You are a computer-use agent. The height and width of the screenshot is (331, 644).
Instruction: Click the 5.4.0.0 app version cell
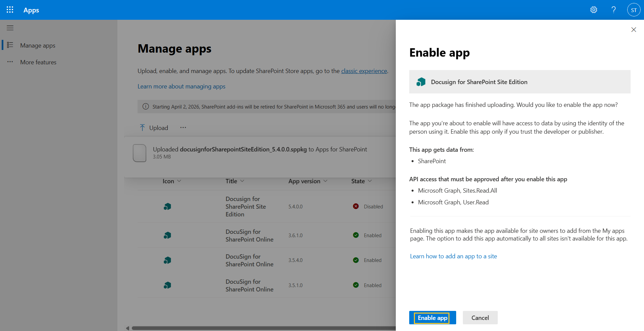296,207
